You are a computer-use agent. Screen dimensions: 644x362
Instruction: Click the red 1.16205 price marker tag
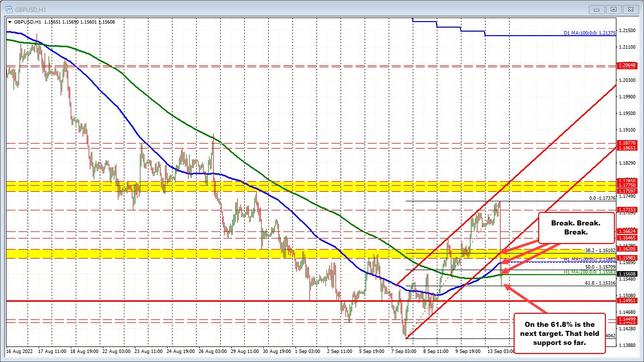(x=627, y=248)
